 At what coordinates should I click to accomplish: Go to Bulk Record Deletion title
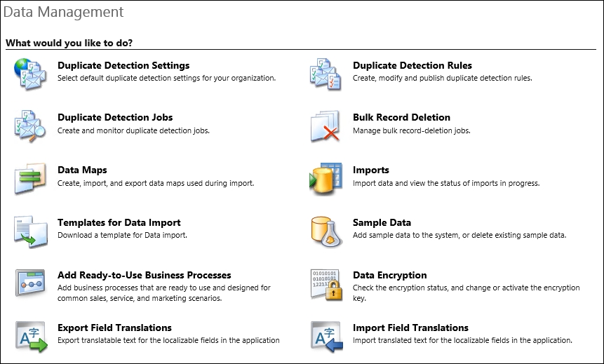[x=402, y=118]
